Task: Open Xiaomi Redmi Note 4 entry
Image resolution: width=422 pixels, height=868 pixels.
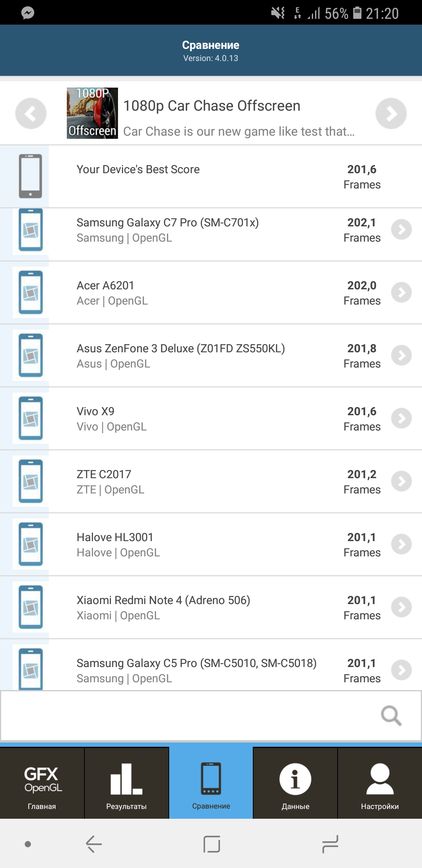Action: 163,607
